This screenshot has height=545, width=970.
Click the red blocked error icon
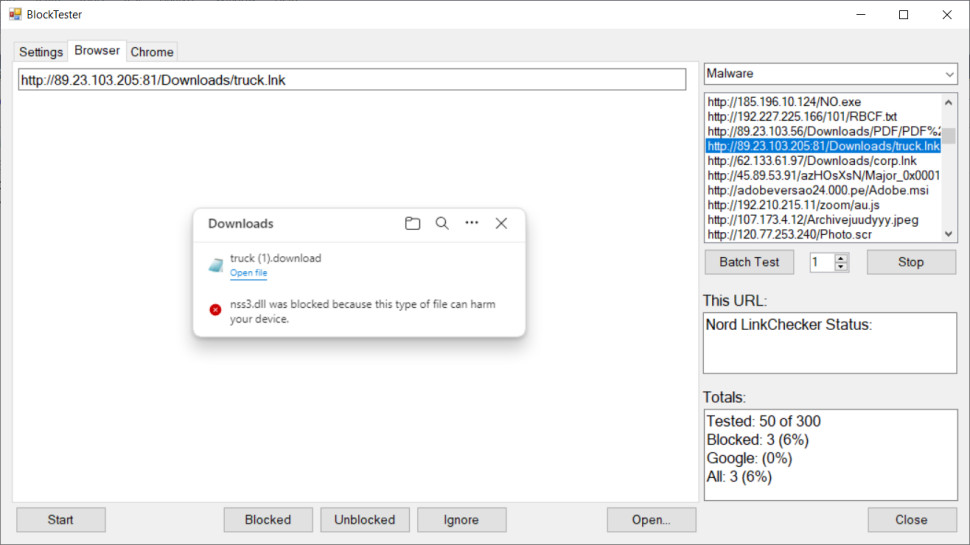point(215,310)
